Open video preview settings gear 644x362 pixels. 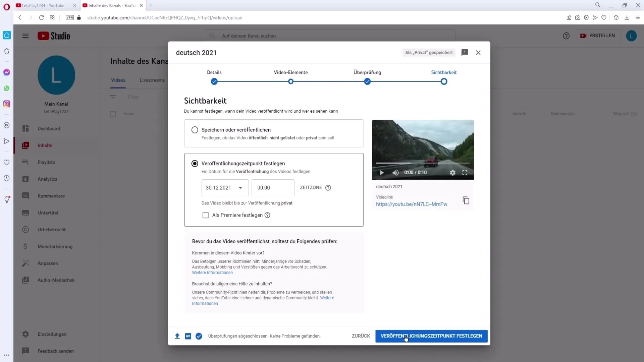pyautogui.click(x=452, y=173)
